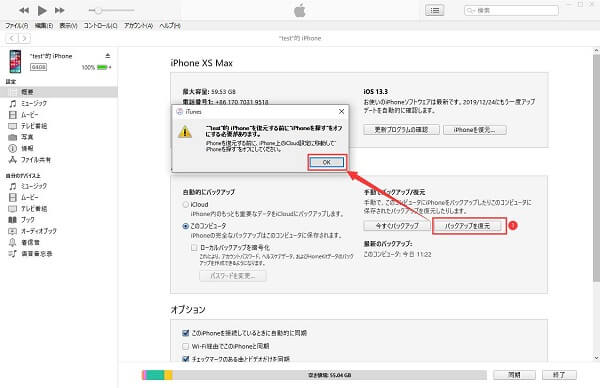Click iPhoneを復元 button
Screen dimensions: 600x388
[x=474, y=130]
